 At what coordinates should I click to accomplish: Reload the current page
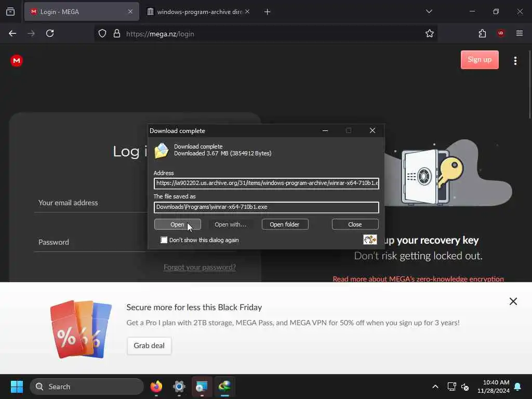(x=50, y=34)
